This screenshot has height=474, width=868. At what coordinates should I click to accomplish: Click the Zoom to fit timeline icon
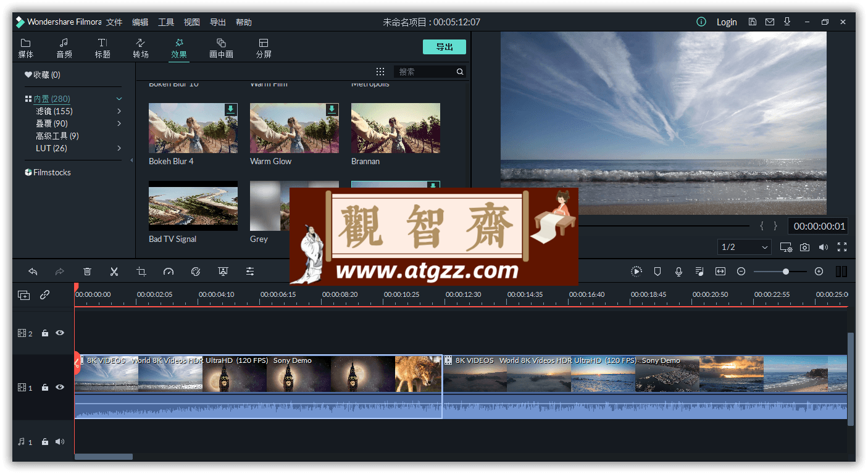coord(720,272)
